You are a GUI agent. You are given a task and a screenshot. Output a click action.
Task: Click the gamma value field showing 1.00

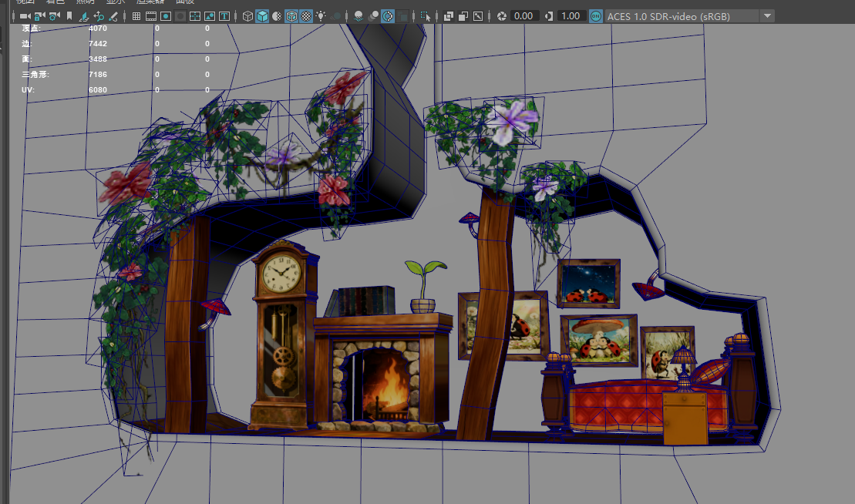click(571, 15)
